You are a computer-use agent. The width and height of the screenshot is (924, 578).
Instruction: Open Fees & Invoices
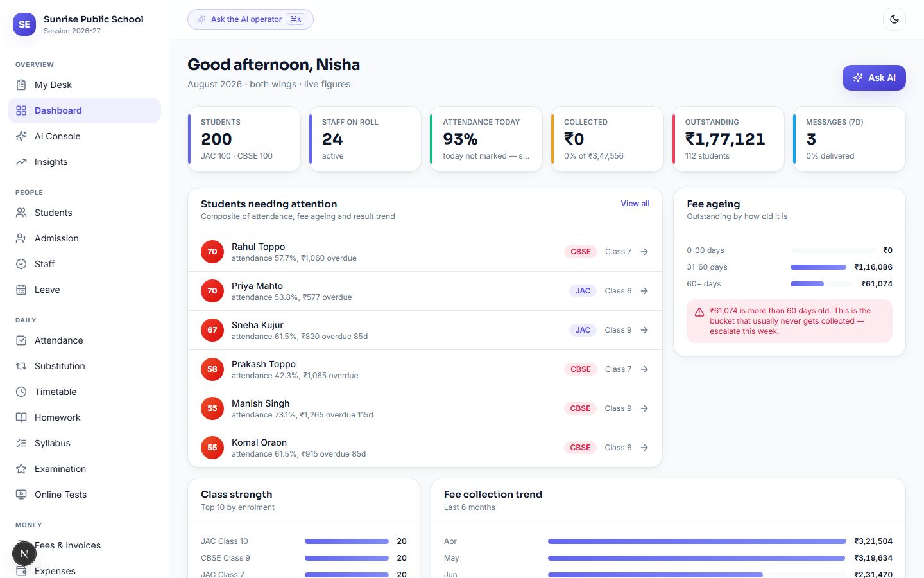84,545
